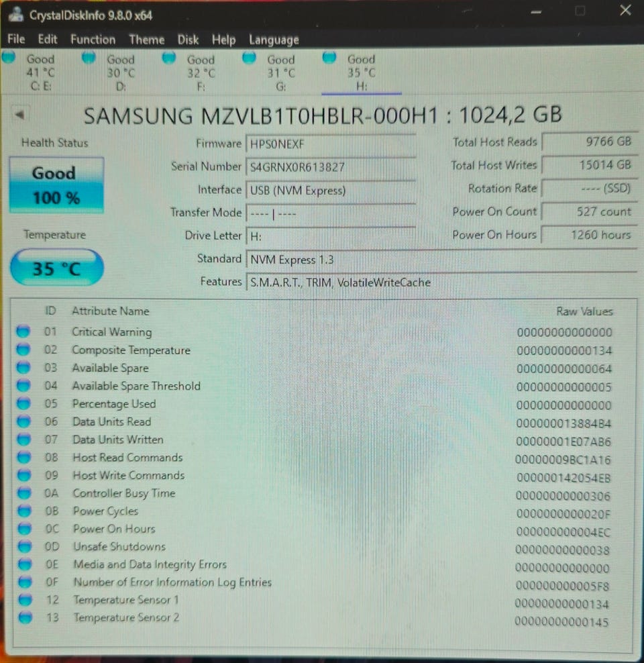Click the status icon for Power Cycles
The image size is (644, 663).
[25, 511]
